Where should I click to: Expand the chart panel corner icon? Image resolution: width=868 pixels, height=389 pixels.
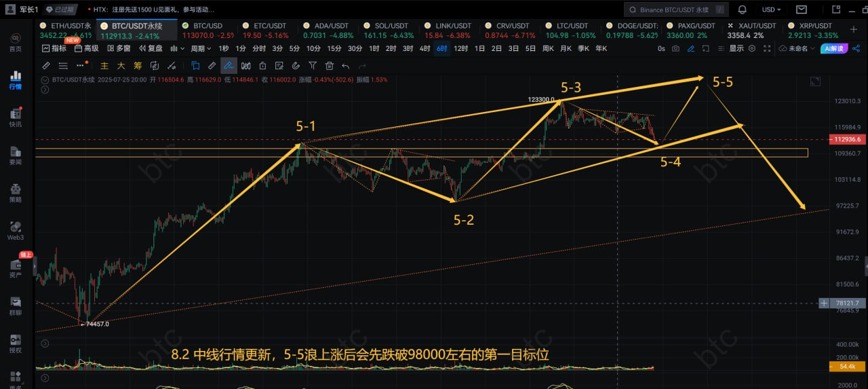click(x=815, y=81)
